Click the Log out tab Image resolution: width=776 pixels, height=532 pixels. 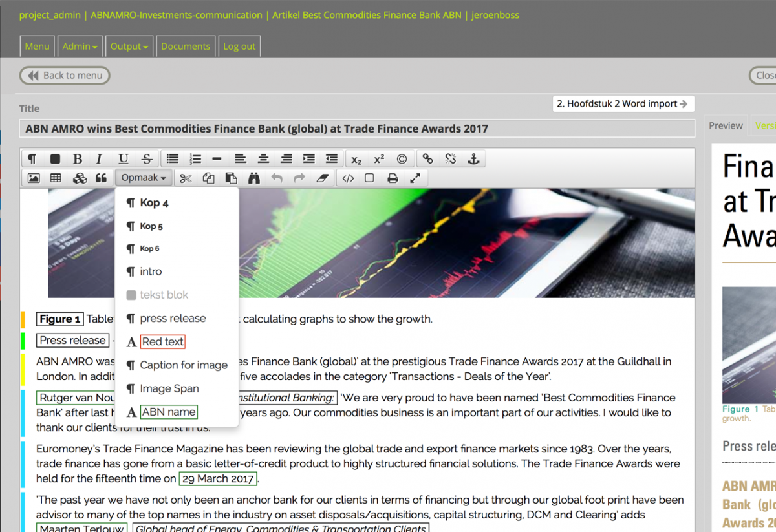coord(239,47)
